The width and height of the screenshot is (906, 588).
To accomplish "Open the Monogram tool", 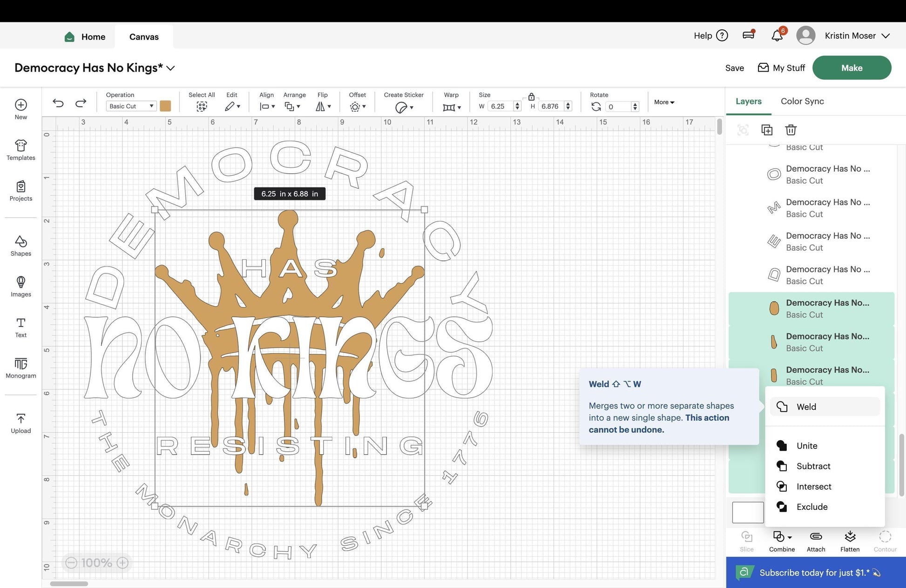I will point(20,368).
